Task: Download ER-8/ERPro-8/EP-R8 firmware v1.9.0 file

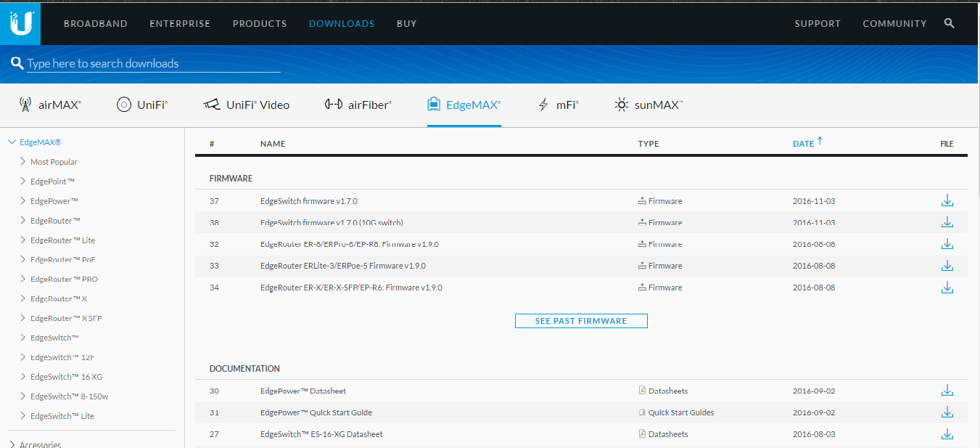Action: pos(947,245)
